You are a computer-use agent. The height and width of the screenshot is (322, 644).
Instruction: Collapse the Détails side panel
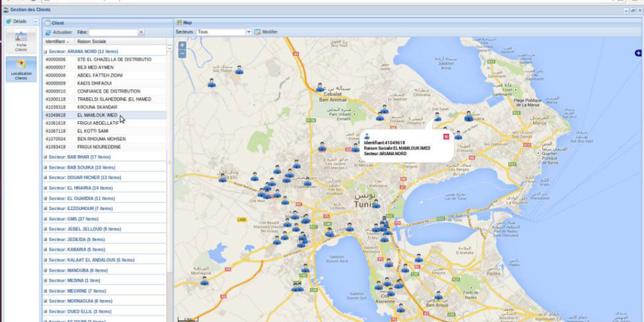(35, 21)
